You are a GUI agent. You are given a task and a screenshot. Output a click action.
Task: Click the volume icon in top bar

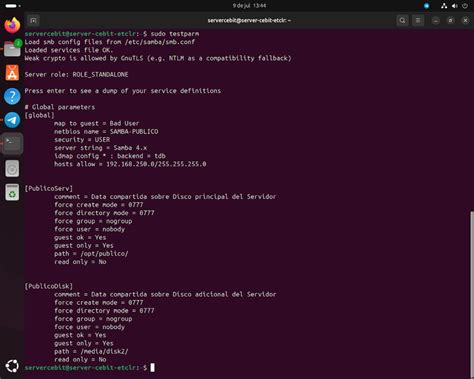pyautogui.click(x=454, y=6)
